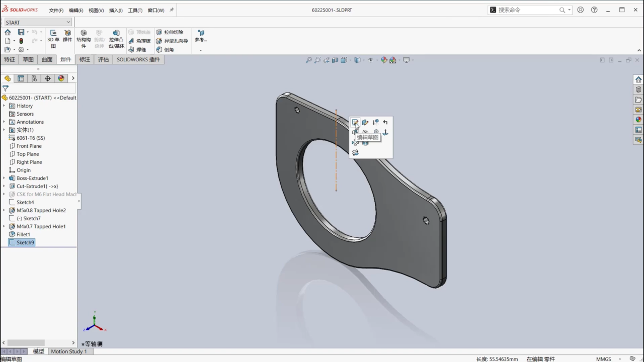Toggle the pin icon next to Window menu

click(172, 10)
